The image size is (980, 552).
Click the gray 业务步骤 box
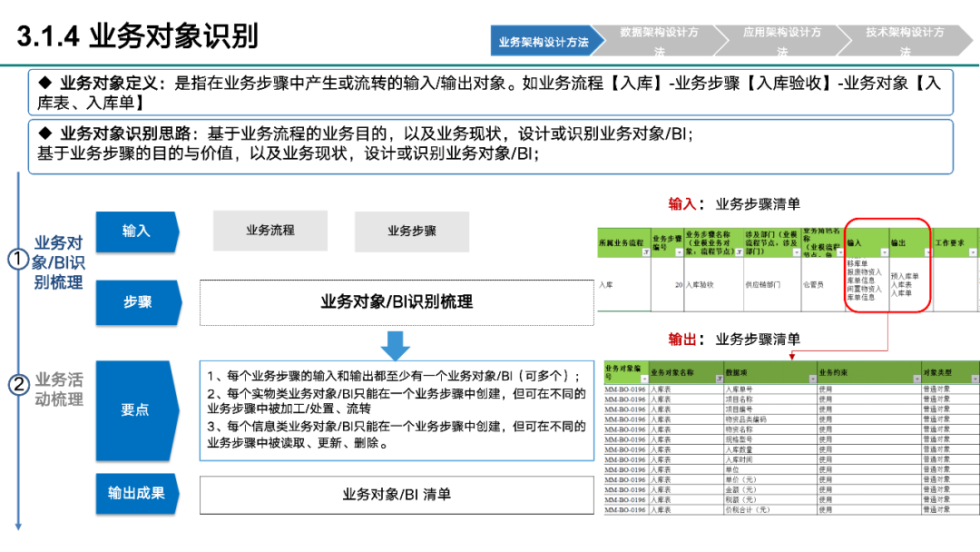click(x=412, y=232)
